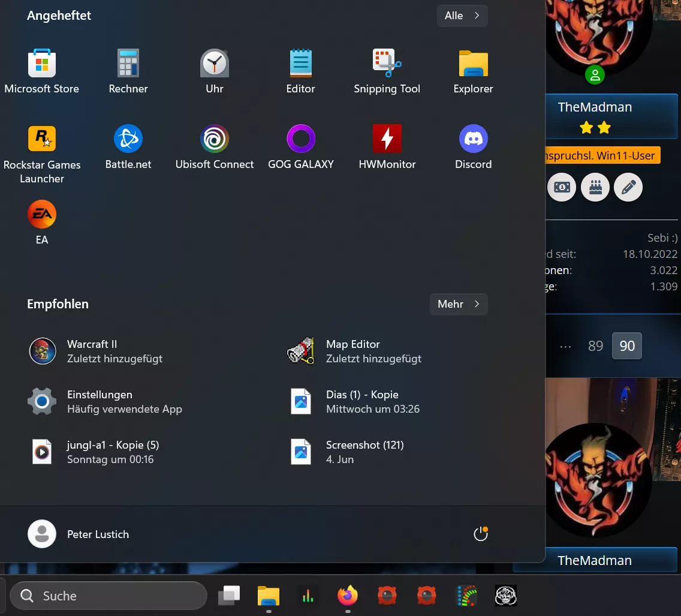The image size is (681, 616).
Task: Click the banknote icon under user badge
Action: point(562,187)
